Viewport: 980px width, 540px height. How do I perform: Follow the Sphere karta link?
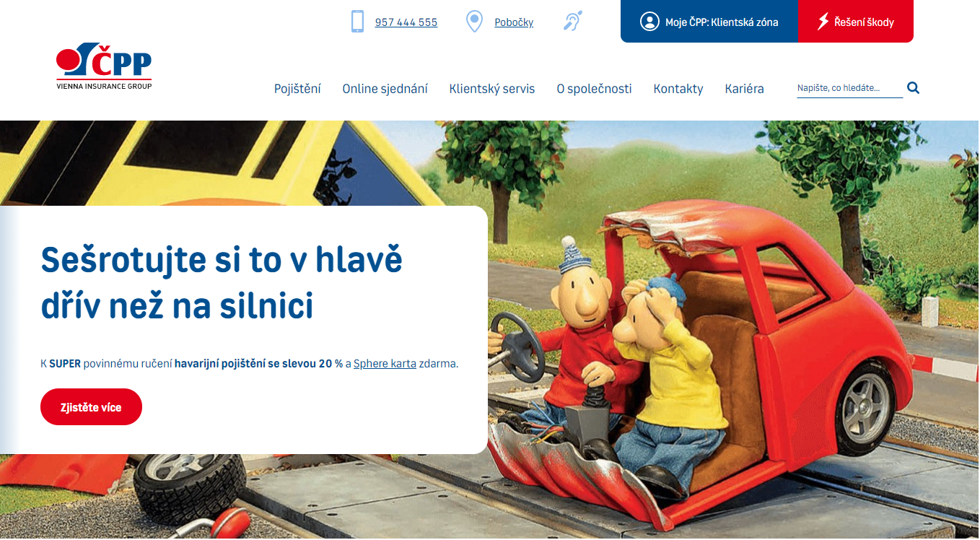tap(385, 364)
